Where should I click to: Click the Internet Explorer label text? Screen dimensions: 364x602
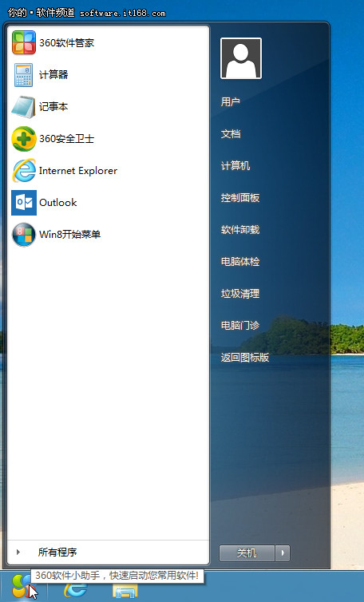click(78, 171)
